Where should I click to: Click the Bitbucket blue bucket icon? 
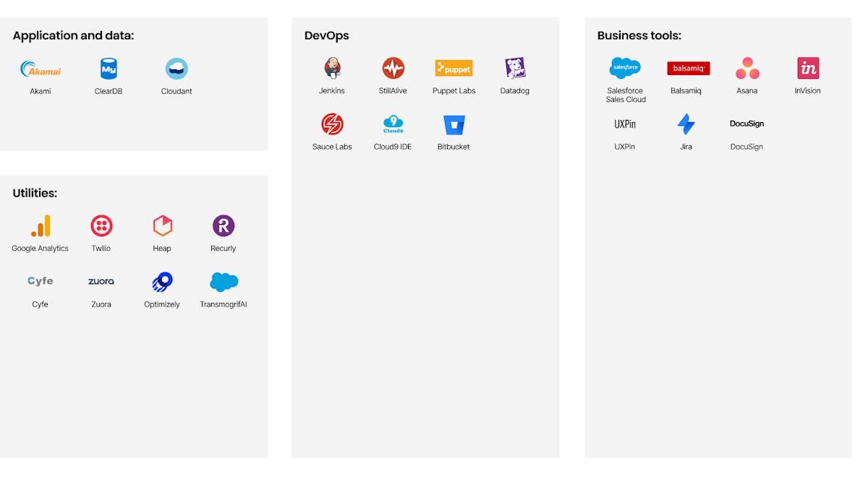point(454,124)
